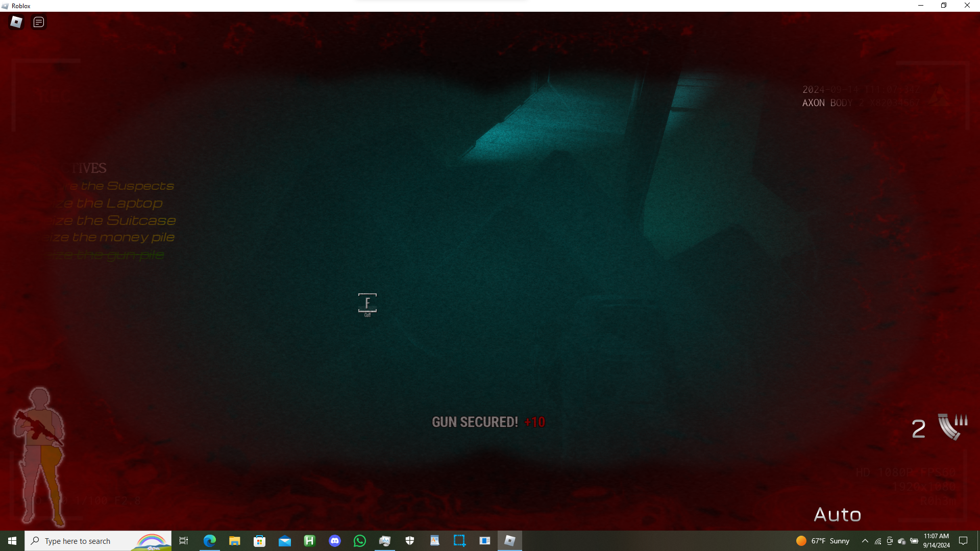Open the Roblox menu icon
The width and height of the screenshot is (980, 551).
tap(16, 22)
